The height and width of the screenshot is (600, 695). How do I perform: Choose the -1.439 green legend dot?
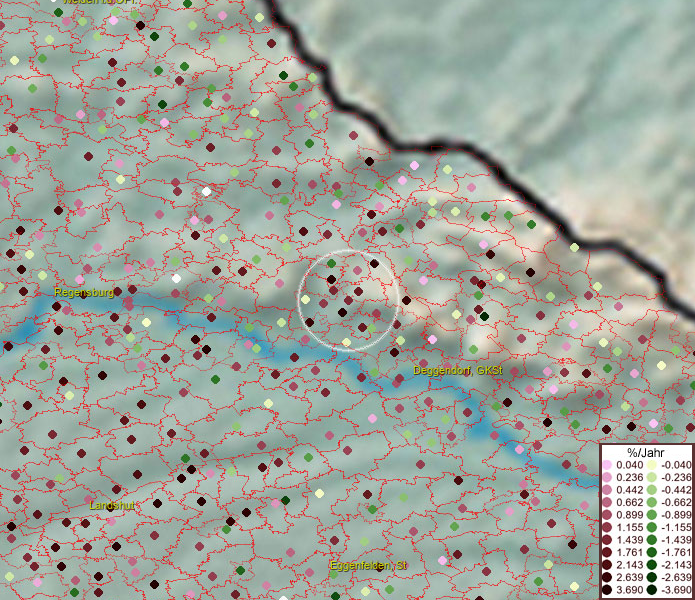click(651, 540)
